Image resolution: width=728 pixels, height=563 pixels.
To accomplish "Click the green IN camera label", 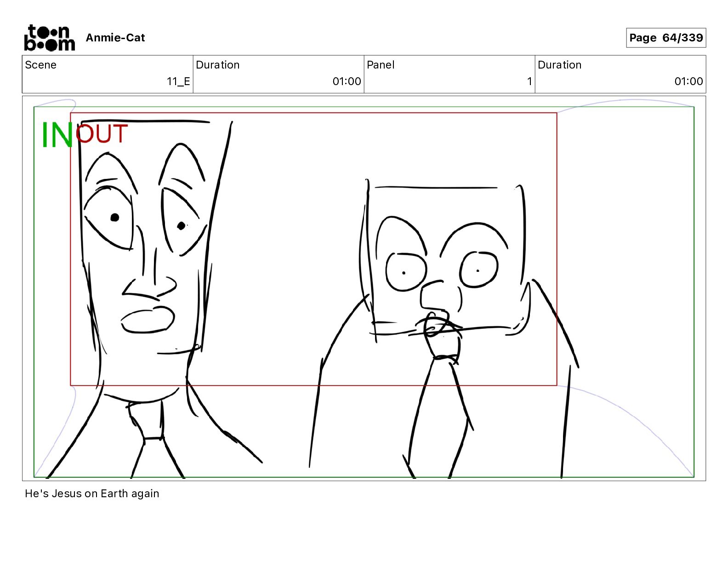I will click(57, 135).
